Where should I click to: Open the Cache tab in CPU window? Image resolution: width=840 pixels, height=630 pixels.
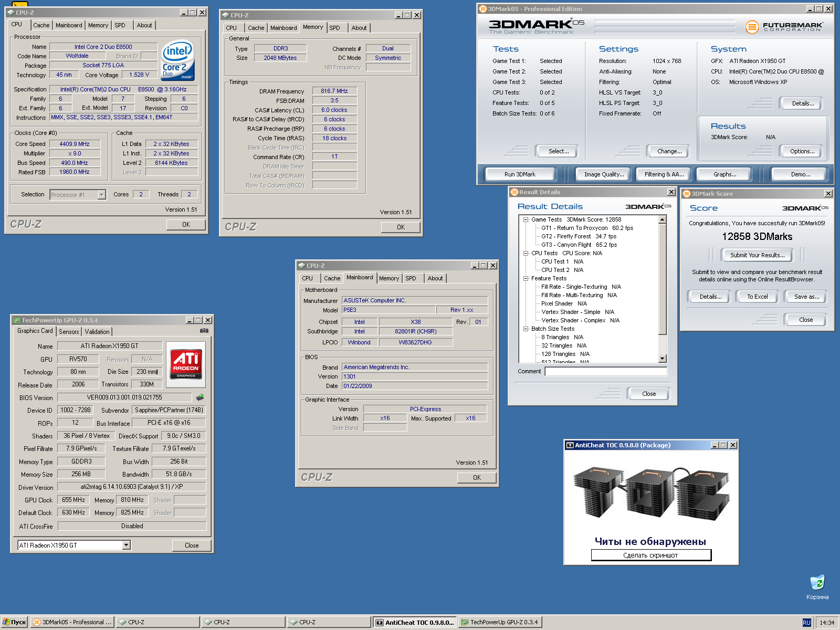[41, 25]
